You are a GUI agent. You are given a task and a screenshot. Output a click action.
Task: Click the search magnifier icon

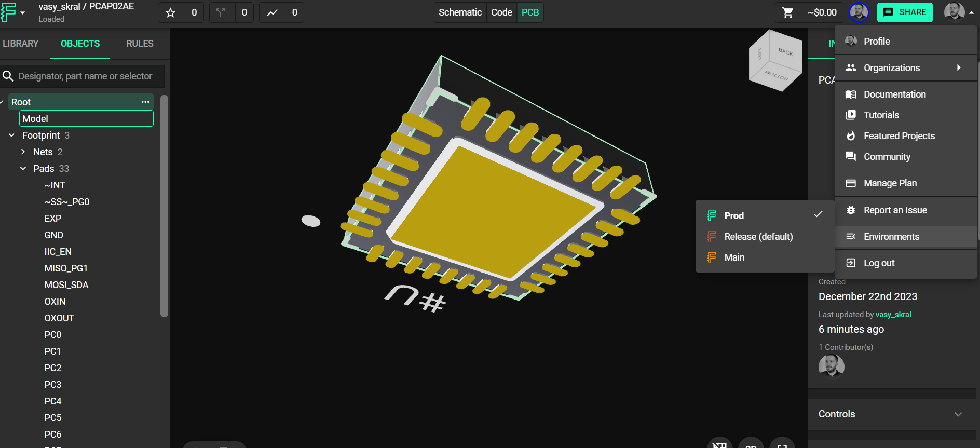(x=8, y=76)
